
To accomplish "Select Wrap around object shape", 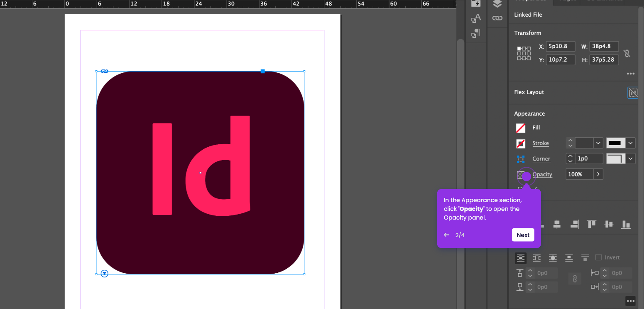I will coord(553,258).
